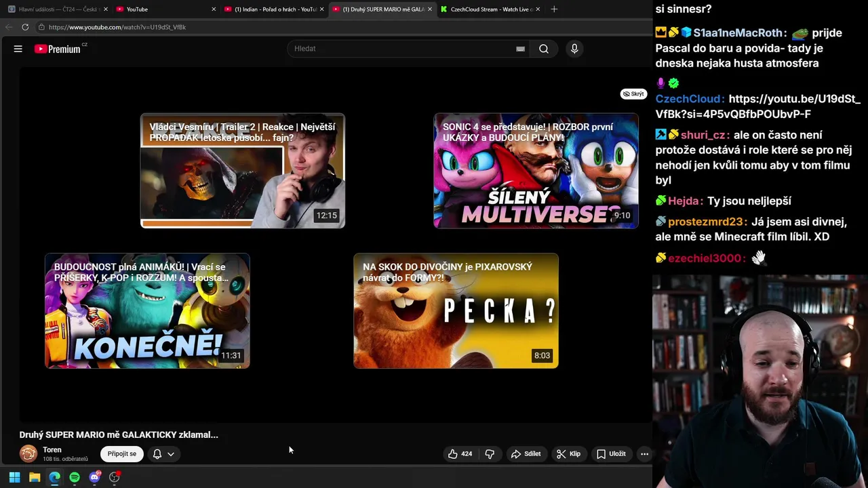Open the OBS icon in the taskbar

(x=115, y=477)
